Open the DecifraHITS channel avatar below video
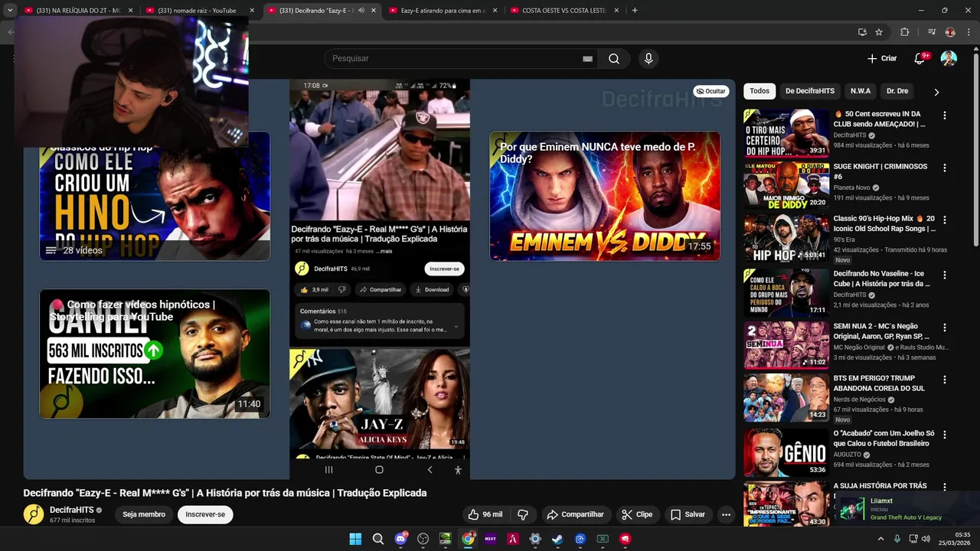 pos(34,514)
